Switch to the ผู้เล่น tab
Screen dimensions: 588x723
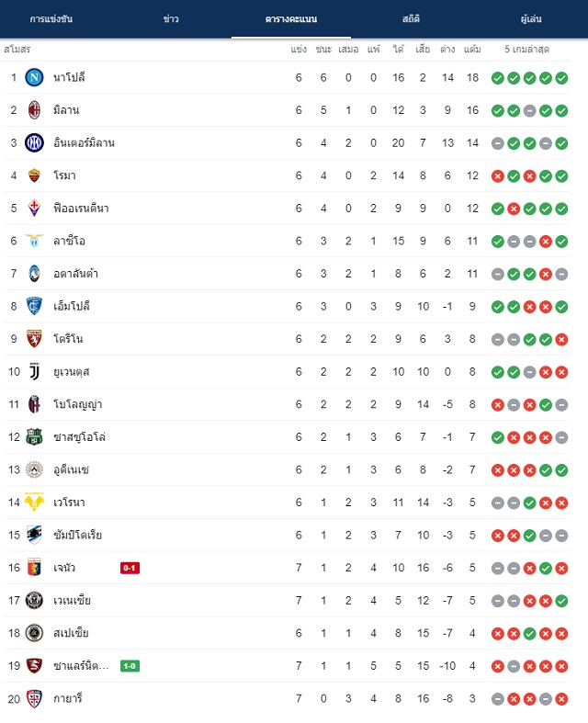pos(531,19)
